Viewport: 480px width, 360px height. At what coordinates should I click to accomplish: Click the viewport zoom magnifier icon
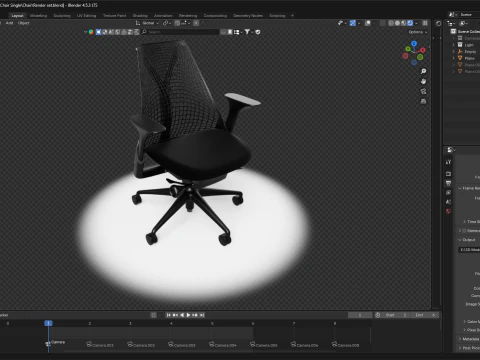point(423,71)
